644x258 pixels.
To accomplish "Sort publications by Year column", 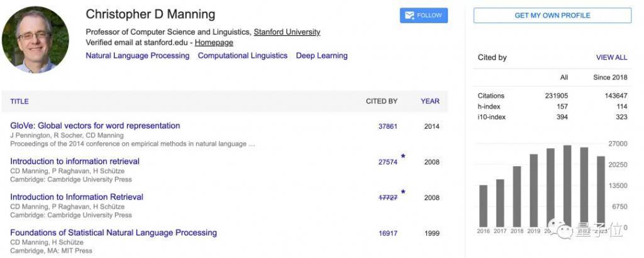I will click(430, 101).
